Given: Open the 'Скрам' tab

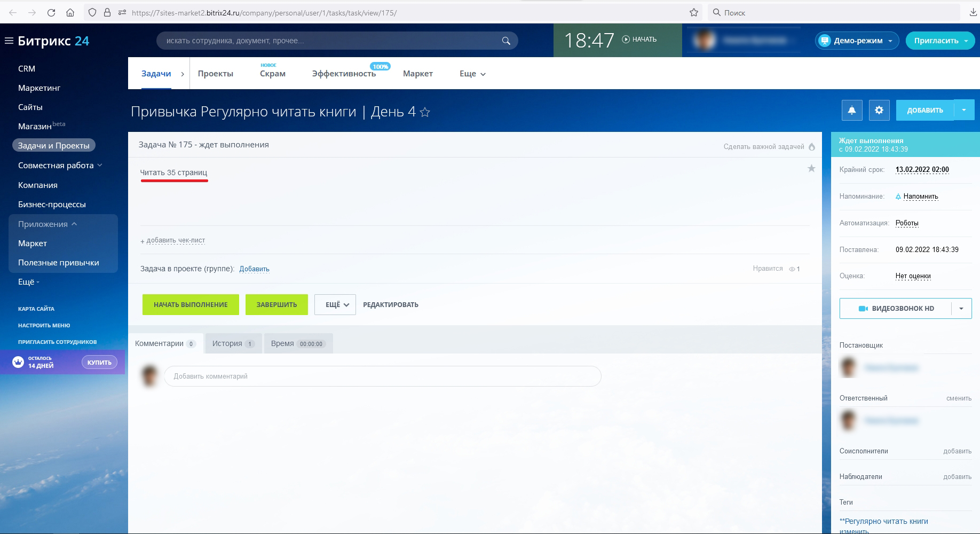Looking at the screenshot, I should pos(273,74).
